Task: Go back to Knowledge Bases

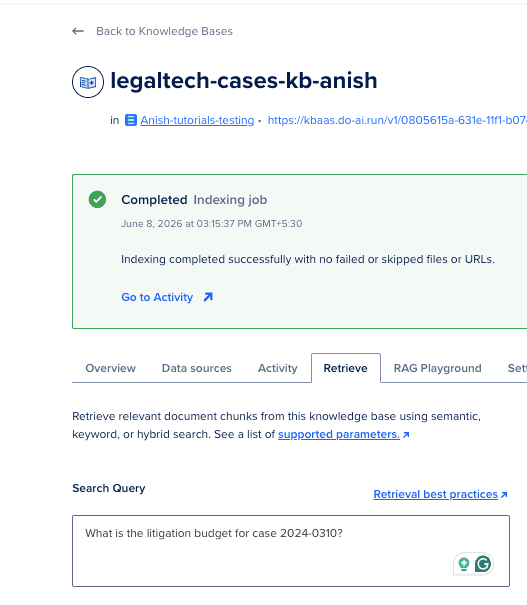Action: point(164,31)
